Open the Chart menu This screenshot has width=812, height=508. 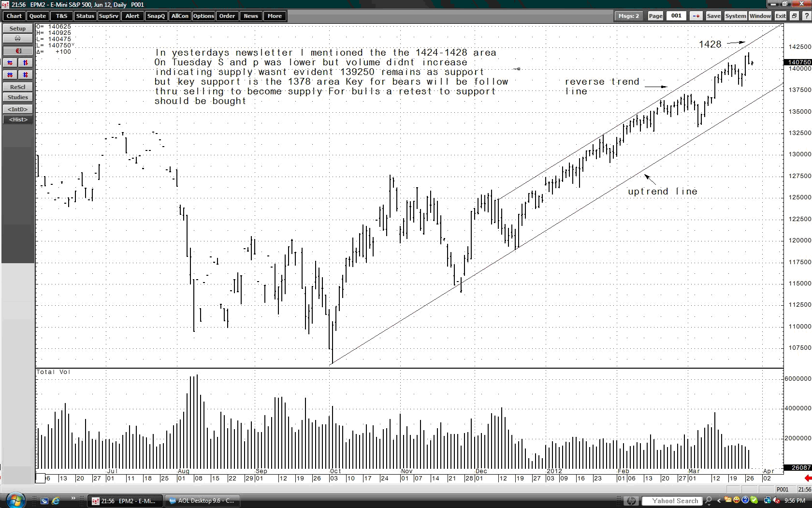[x=14, y=16]
